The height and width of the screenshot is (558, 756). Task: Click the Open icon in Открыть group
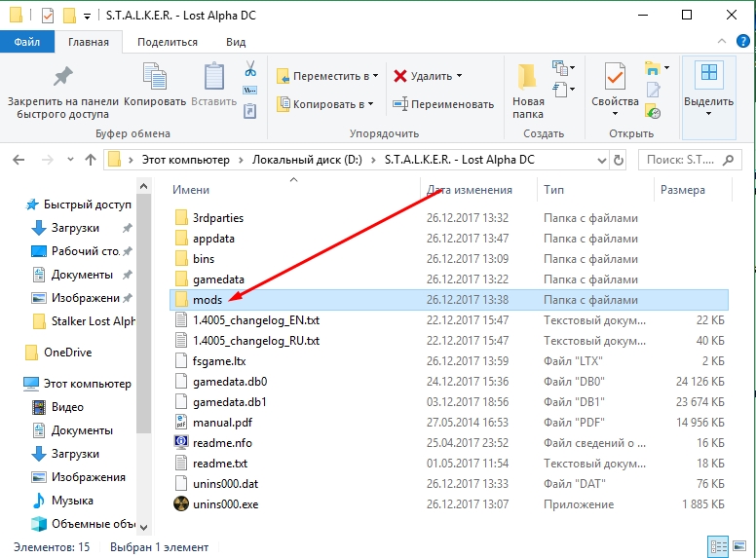653,68
